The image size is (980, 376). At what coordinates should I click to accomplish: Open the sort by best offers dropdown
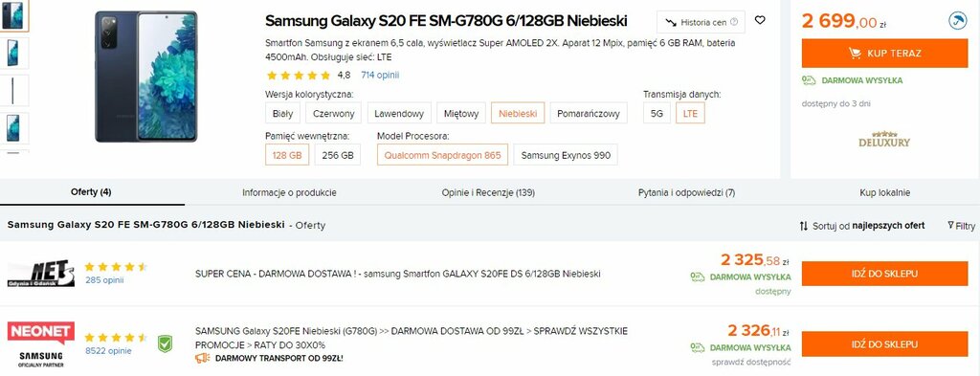click(862, 226)
